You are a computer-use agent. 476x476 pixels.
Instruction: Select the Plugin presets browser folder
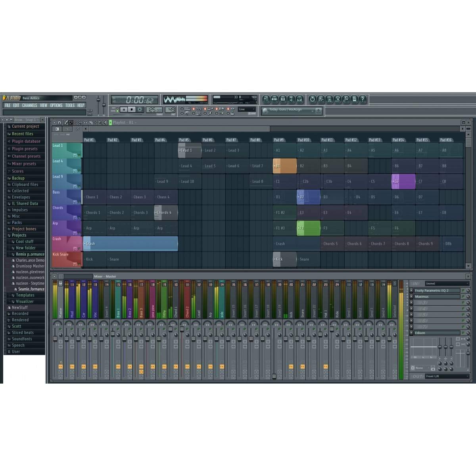click(x=25, y=149)
